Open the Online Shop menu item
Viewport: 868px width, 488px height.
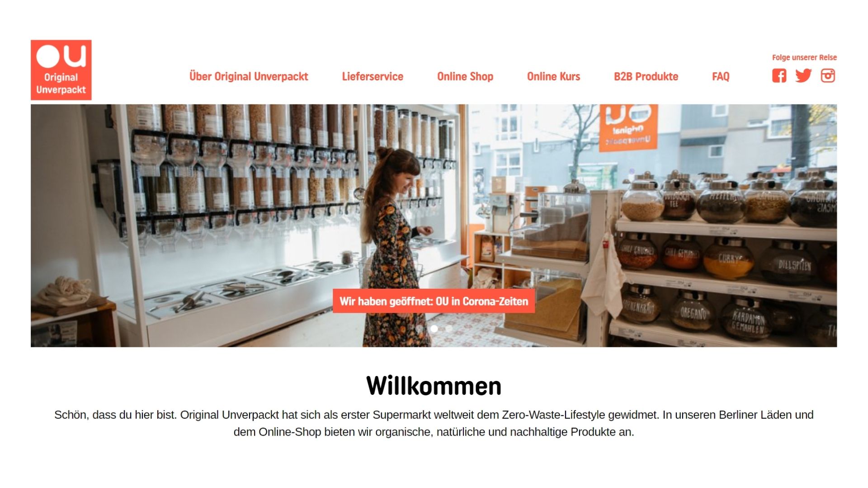[465, 76]
